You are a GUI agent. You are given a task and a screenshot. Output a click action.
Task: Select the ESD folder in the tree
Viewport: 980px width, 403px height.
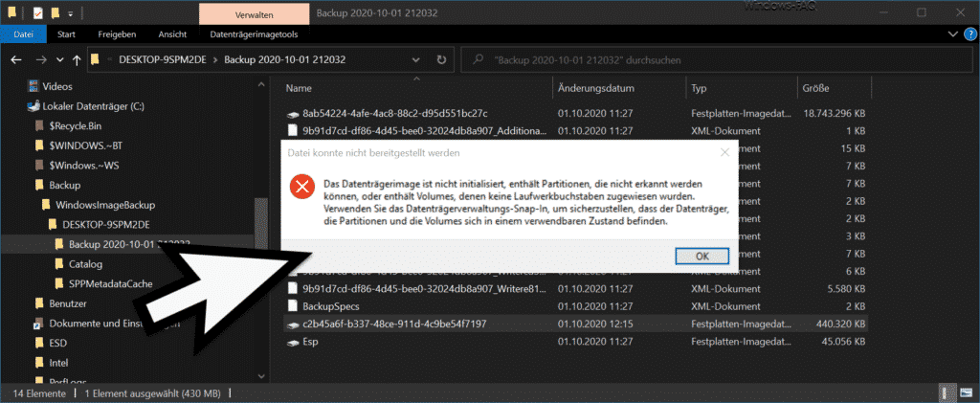click(x=58, y=343)
